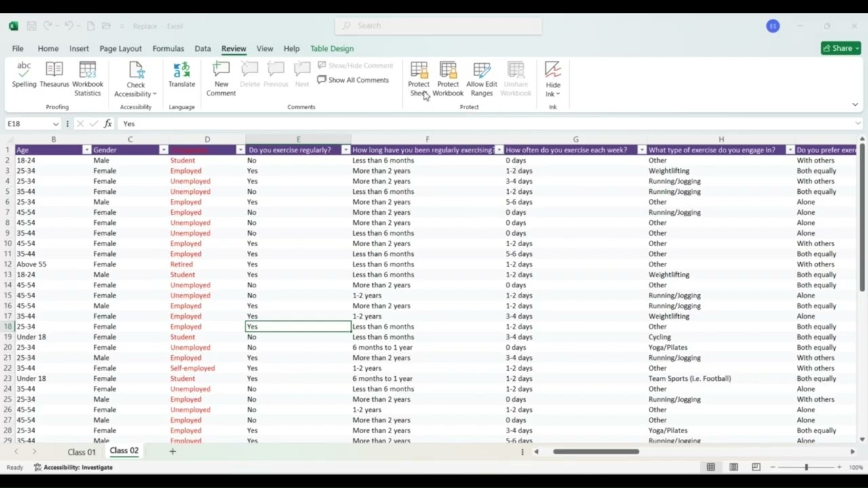Screen dimensions: 868x488
Task: Open the Table Design tab
Action: (x=332, y=49)
